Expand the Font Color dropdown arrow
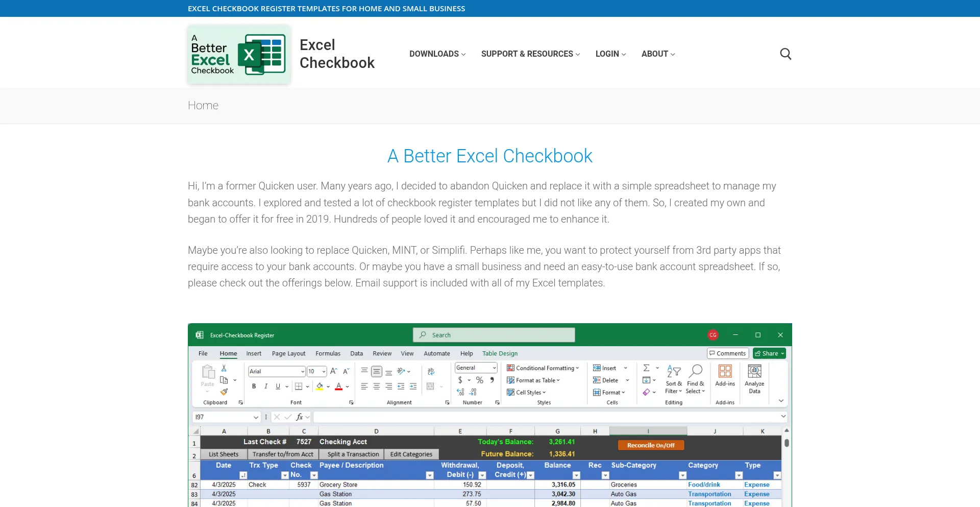 click(x=348, y=387)
